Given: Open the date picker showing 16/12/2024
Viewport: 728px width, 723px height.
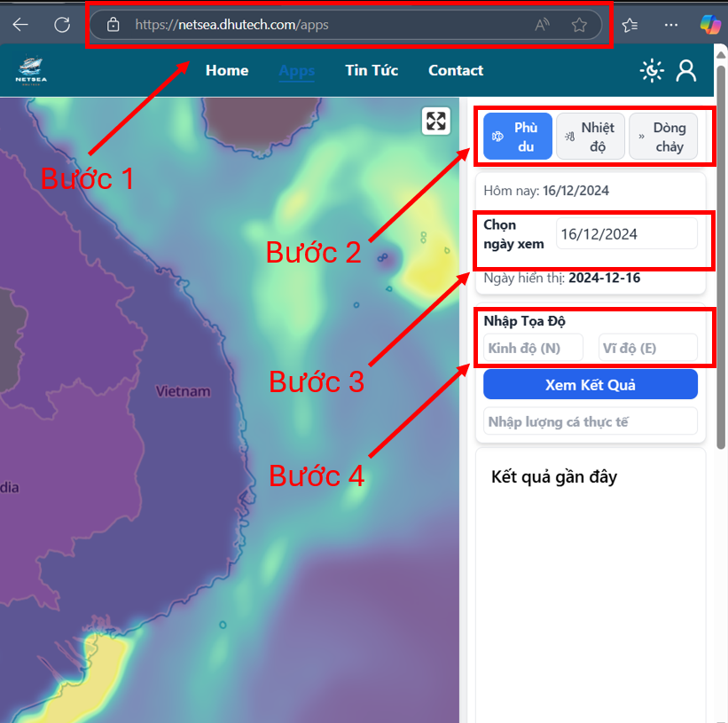Looking at the screenshot, I should click(x=627, y=234).
